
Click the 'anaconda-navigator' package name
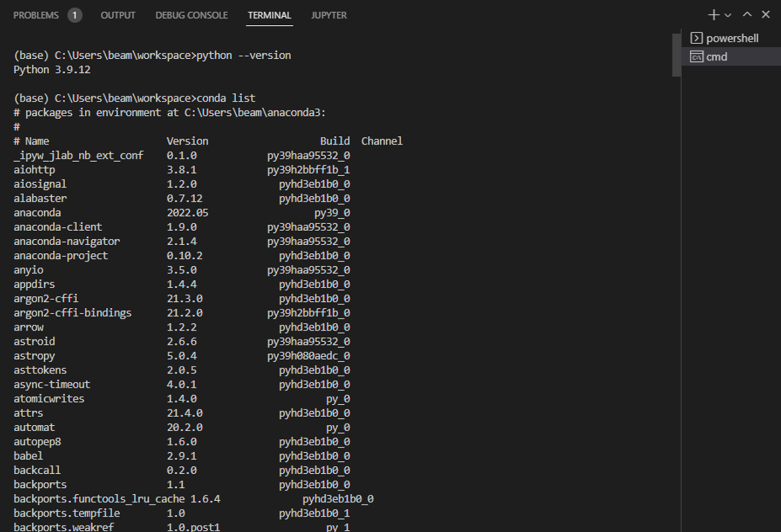pos(66,241)
